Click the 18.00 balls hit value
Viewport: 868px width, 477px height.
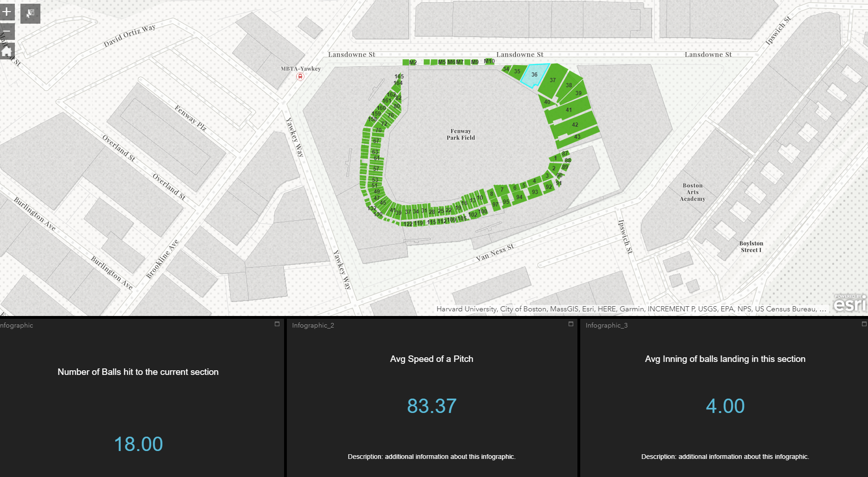(138, 444)
